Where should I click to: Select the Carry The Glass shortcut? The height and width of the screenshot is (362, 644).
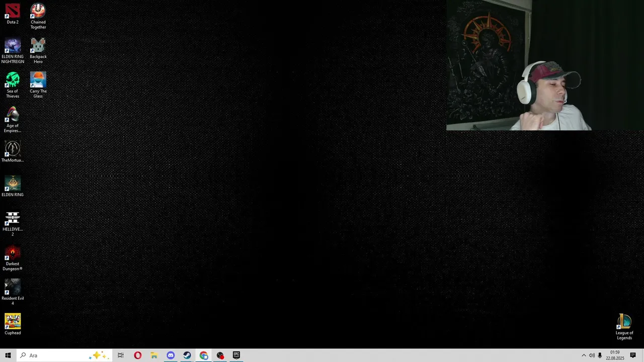[x=38, y=85]
